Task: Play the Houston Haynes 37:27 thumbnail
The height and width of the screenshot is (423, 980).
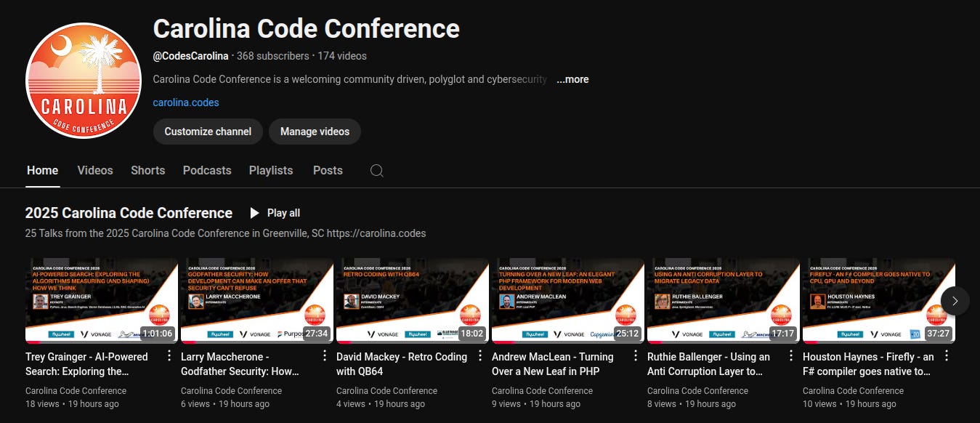Action: (x=879, y=300)
